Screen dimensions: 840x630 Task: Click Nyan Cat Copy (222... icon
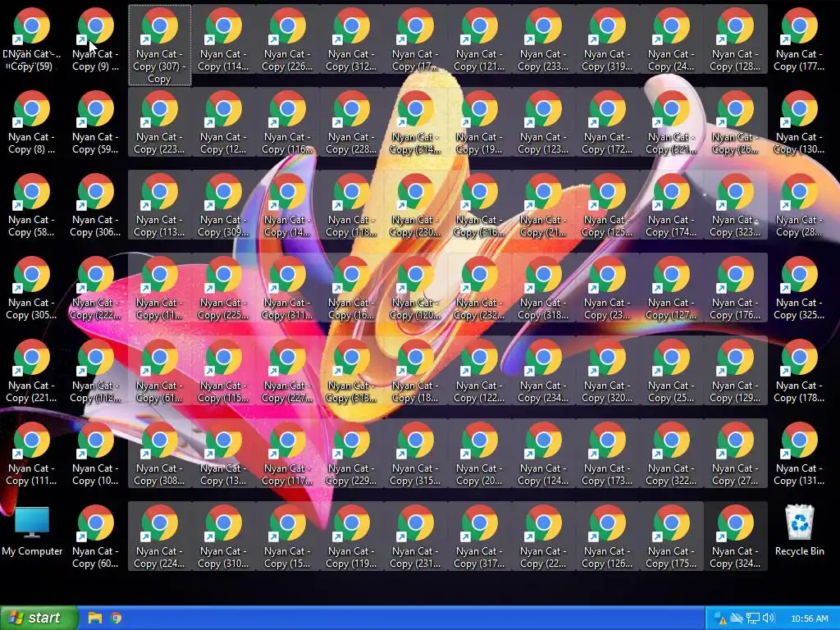coord(95,288)
